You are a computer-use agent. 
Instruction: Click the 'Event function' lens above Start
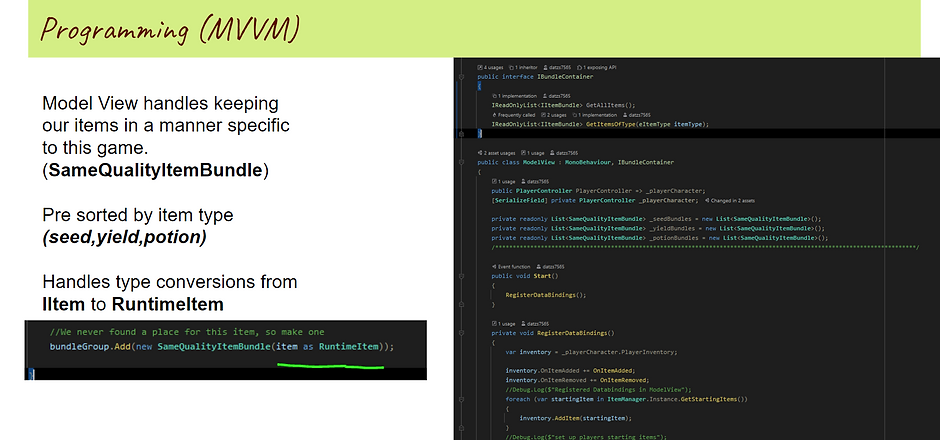click(511, 267)
